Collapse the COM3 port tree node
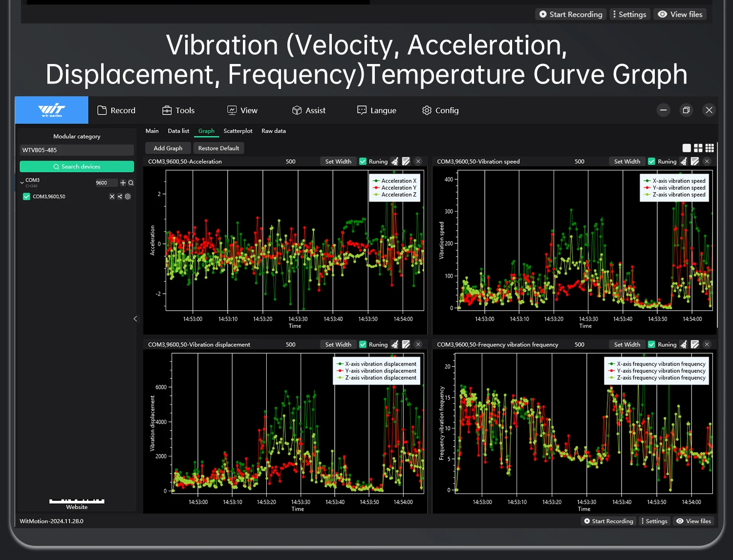Image resolution: width=733 pixels, height=560 pixels. pyautogui.click(x=22, y=183)
